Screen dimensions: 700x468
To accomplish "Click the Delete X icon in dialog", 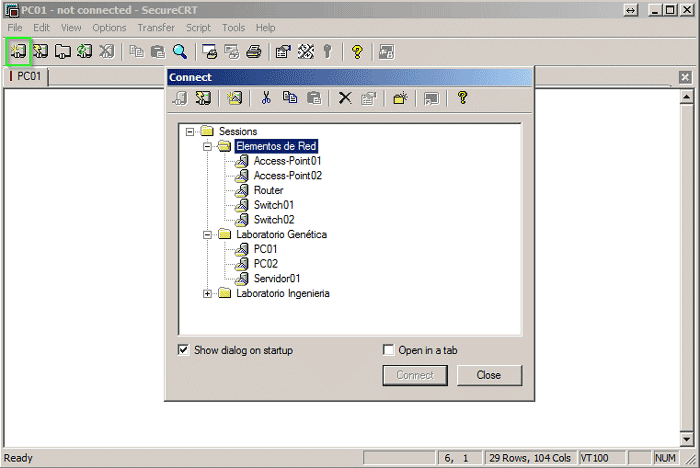I will (345, 98).
